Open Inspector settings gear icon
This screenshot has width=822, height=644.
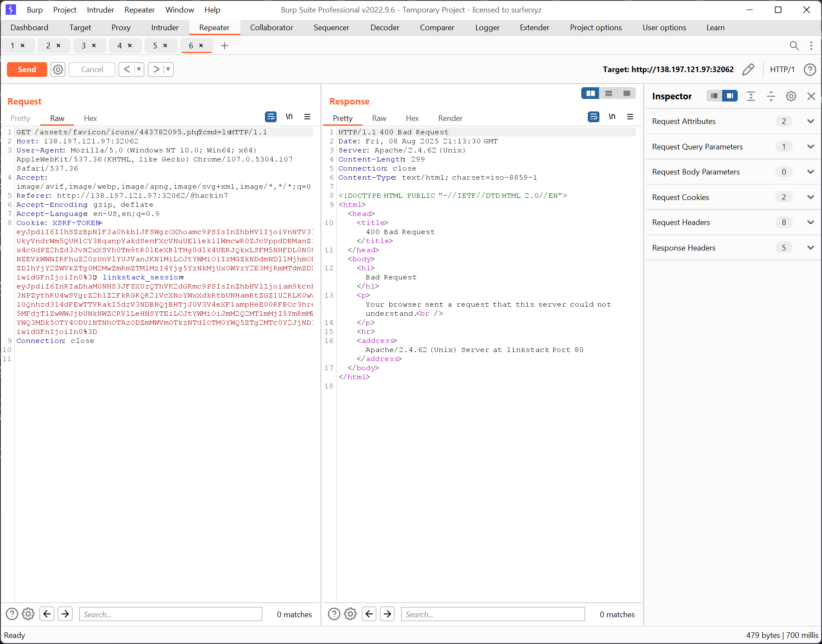(x=791, y=96)
